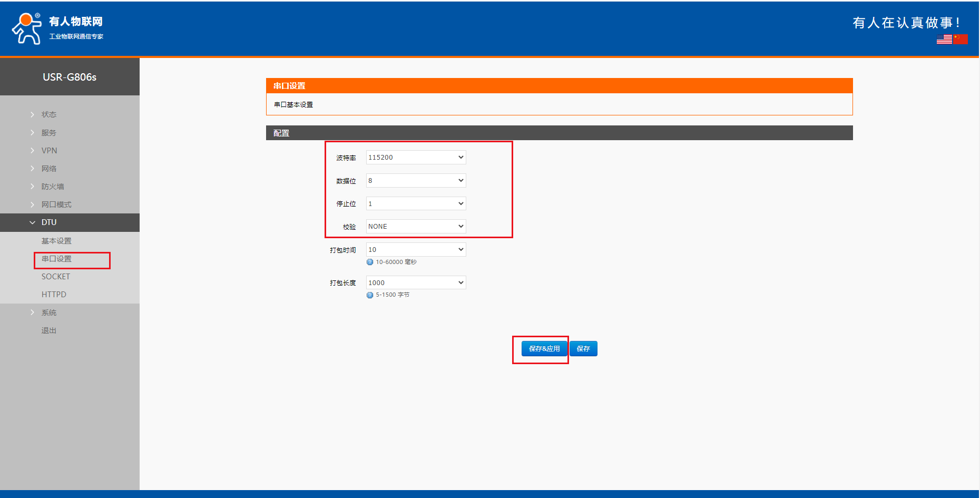Open the 打包时间 combo box
Viewport: 980px width, 498px height.
[x=416, y=250]
